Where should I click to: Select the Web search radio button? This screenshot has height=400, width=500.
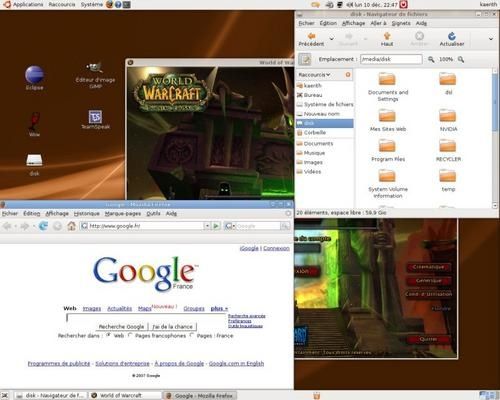[x=108, y=335]
